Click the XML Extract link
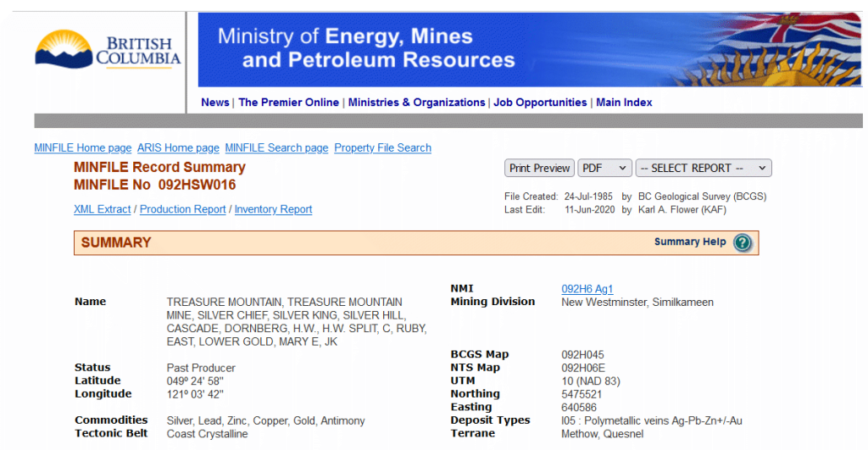The image size is (868, 450). [x=103, y=209]
